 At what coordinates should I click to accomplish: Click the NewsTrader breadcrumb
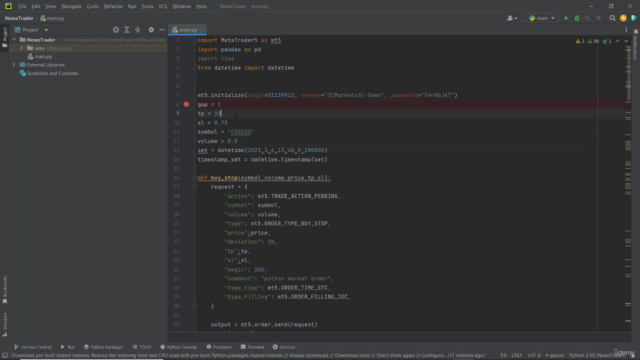[19, 18]
